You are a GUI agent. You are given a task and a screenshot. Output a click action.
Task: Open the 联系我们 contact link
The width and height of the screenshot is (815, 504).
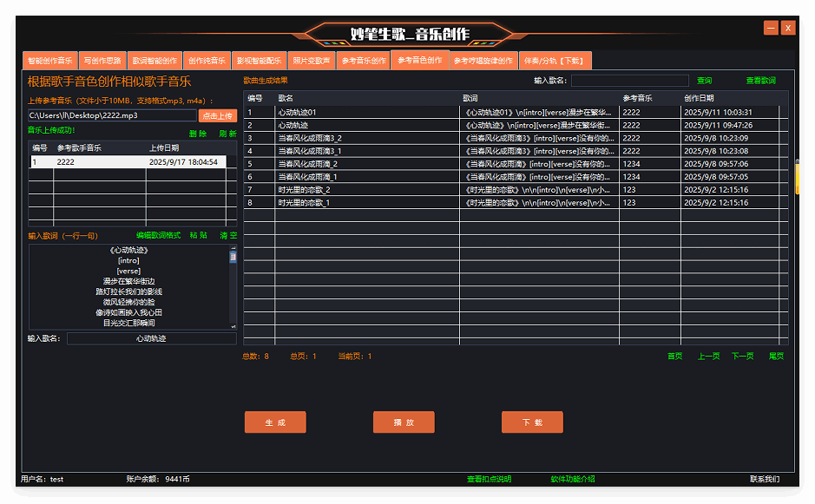click(x=765, y=479)
